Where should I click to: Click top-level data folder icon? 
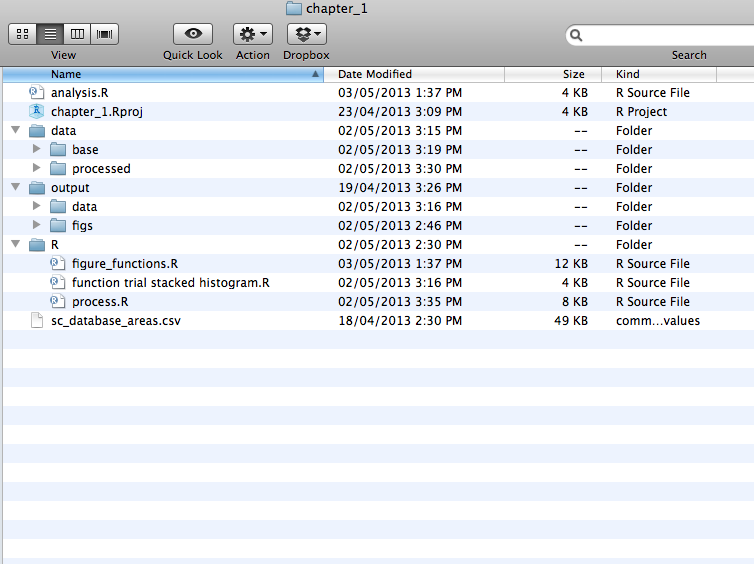(37, 131)
